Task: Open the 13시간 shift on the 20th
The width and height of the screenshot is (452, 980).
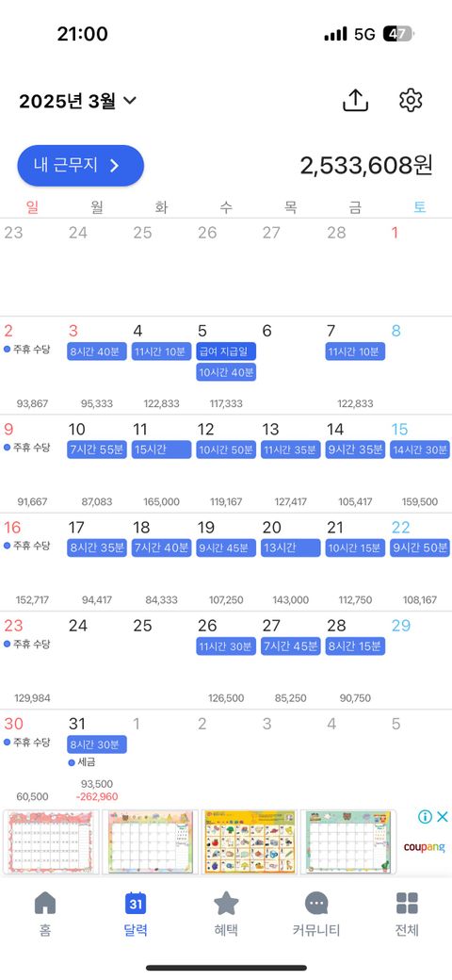Action: point(290,547)
